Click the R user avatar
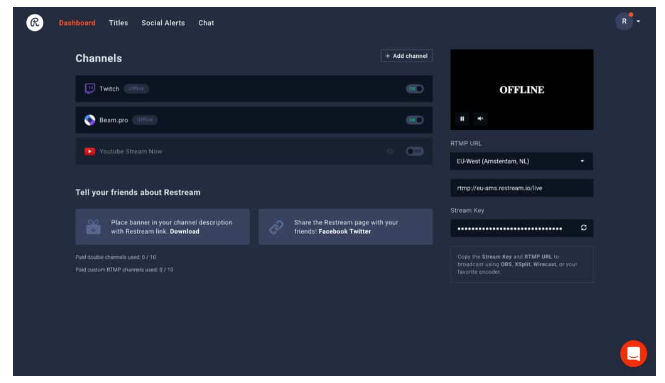Screen dimensions: 665x383 tap(624, 21)
